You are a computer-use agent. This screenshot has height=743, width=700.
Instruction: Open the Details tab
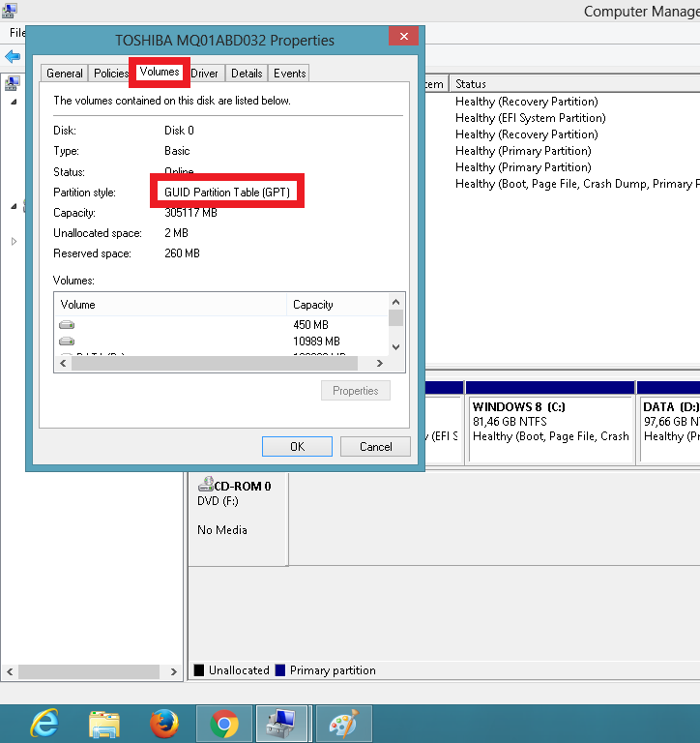(247, 74)
